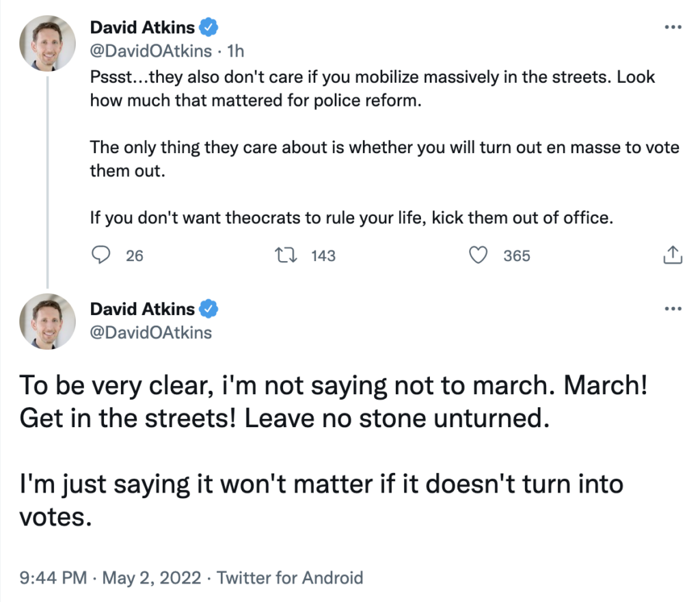700x602 pixels.
Task: Click the reply icon on first tweet
Action: (100, 255)
